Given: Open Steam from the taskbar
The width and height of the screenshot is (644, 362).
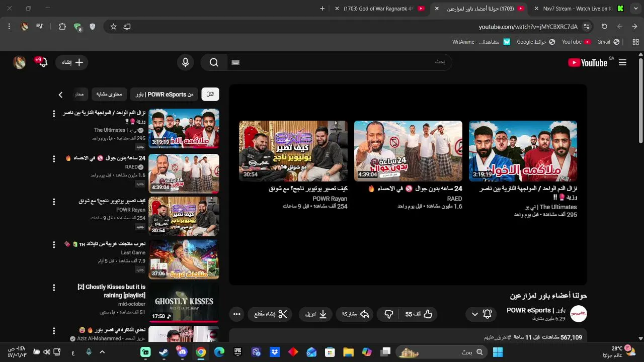Looking at the screenshot, I should click(x=164, y=352).
